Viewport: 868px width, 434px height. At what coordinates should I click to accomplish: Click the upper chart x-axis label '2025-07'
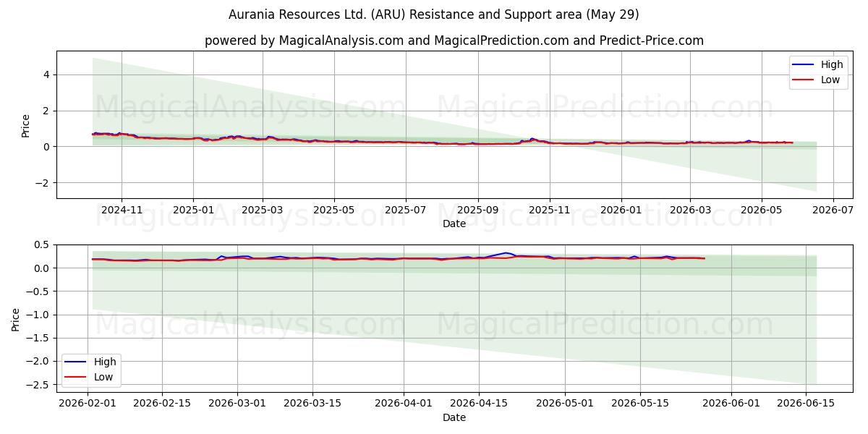click(405, 210)
